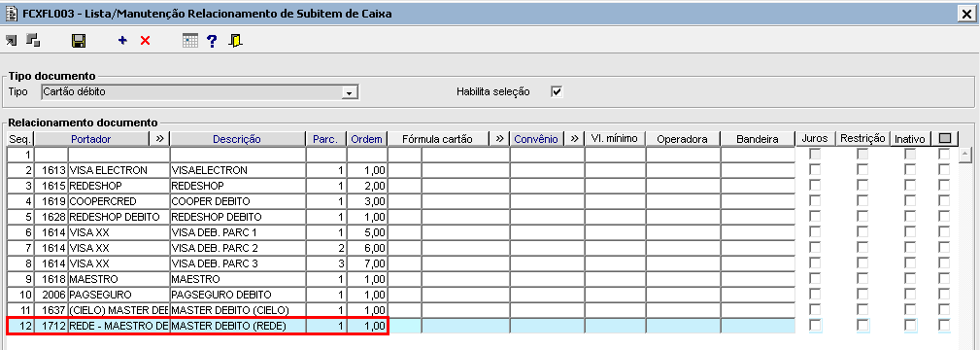Click the shortcut arrow icon in toolbar

[12, 41]
